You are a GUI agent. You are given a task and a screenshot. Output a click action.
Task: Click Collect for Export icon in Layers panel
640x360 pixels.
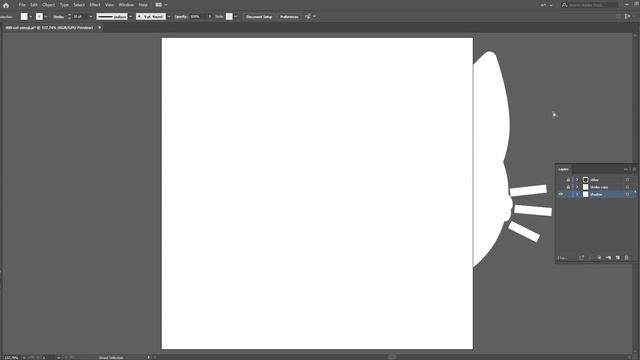[581, 258]
